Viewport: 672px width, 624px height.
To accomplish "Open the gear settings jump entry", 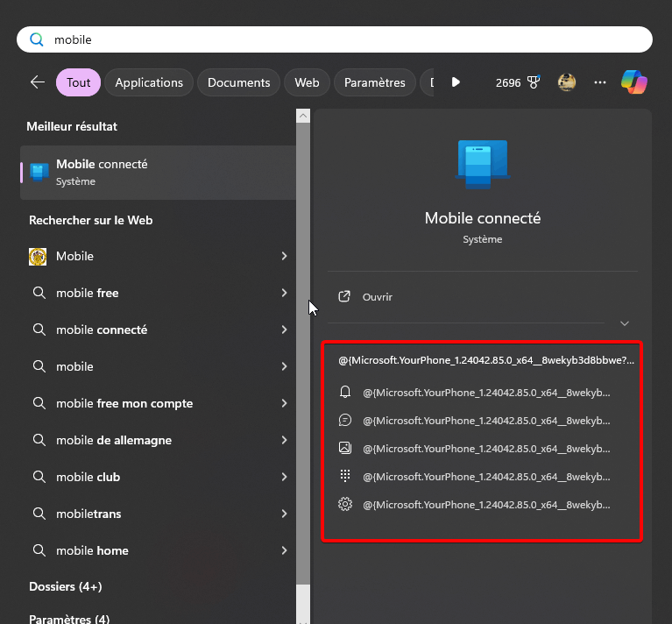I will (x=483, y=505).
